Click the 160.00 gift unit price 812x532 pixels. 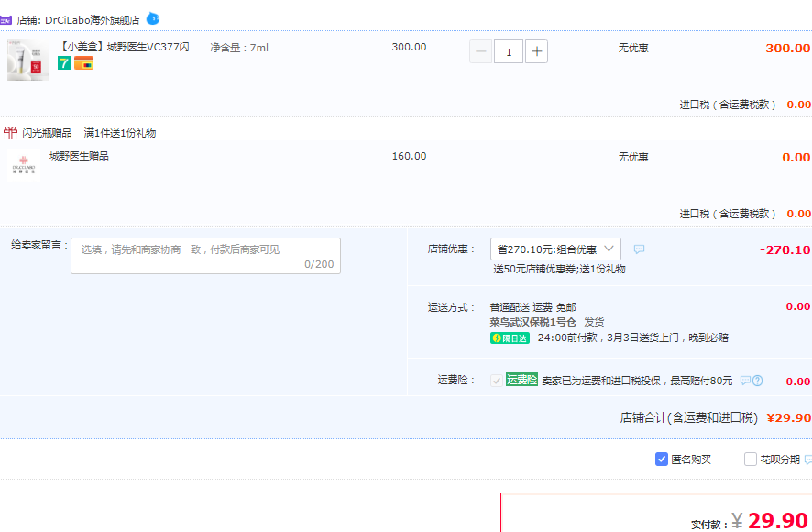(409, 156)
